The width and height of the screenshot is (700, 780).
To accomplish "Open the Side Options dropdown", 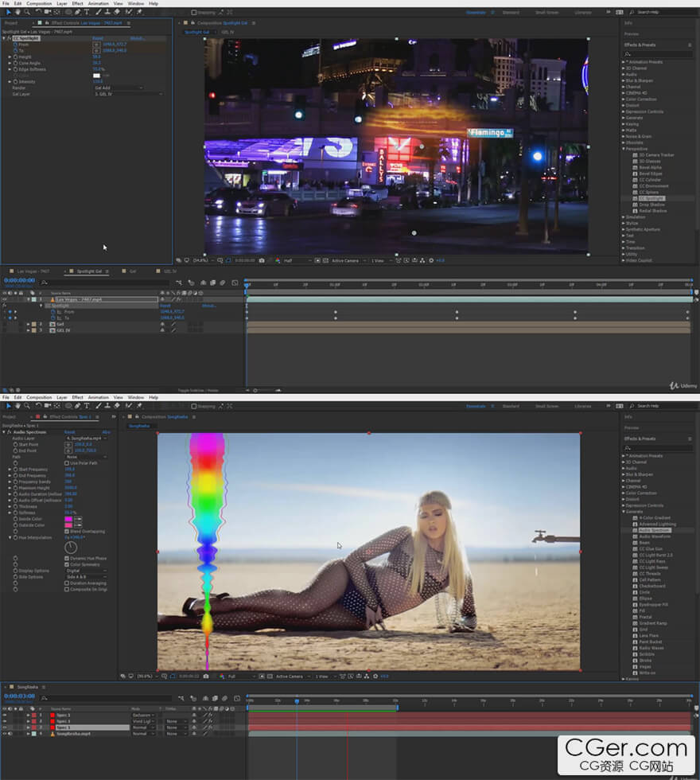I will click(x=87, y=577).
